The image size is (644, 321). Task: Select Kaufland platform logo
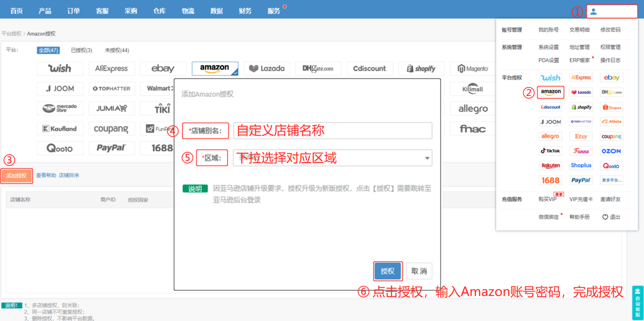pyautogui.click(x=60, y=129)
